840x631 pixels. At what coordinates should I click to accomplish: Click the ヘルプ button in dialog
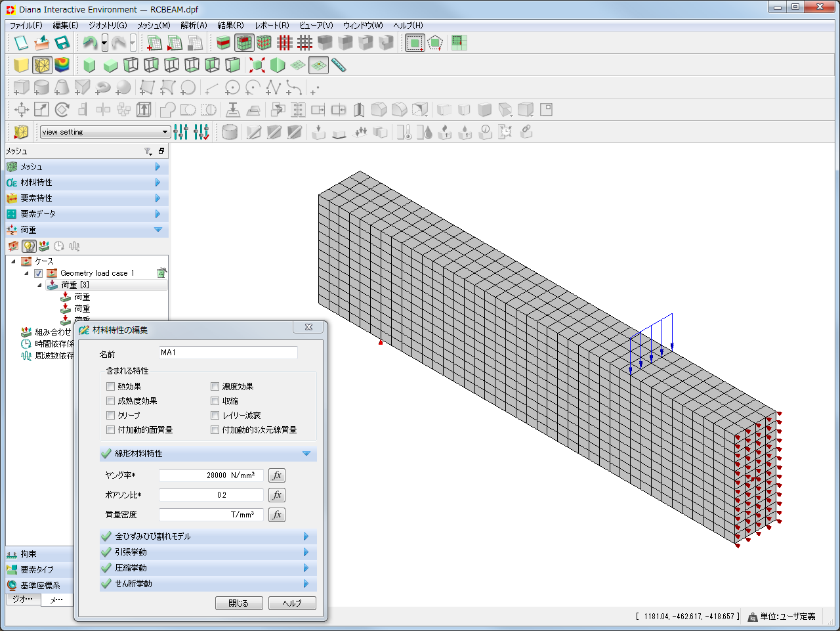(292, 603)
